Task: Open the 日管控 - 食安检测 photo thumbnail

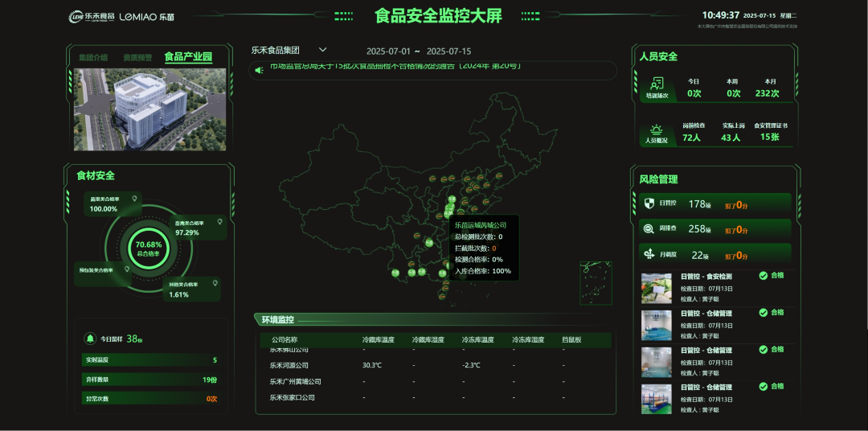Action: point(656,288)
